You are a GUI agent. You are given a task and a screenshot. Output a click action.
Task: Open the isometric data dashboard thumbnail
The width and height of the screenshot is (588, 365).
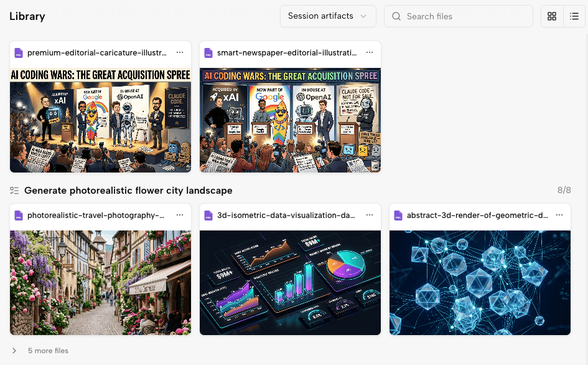click(290, 282)
